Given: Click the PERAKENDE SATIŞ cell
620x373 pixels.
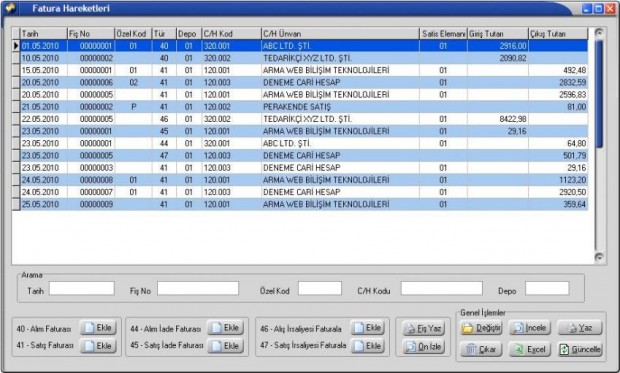Looking at the screenshot, I should (x=340, y=107).
